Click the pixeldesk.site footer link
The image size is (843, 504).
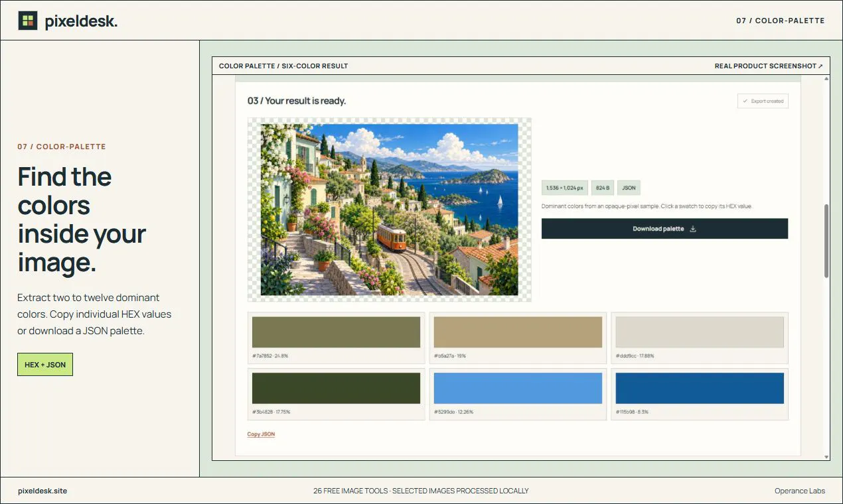42,491
